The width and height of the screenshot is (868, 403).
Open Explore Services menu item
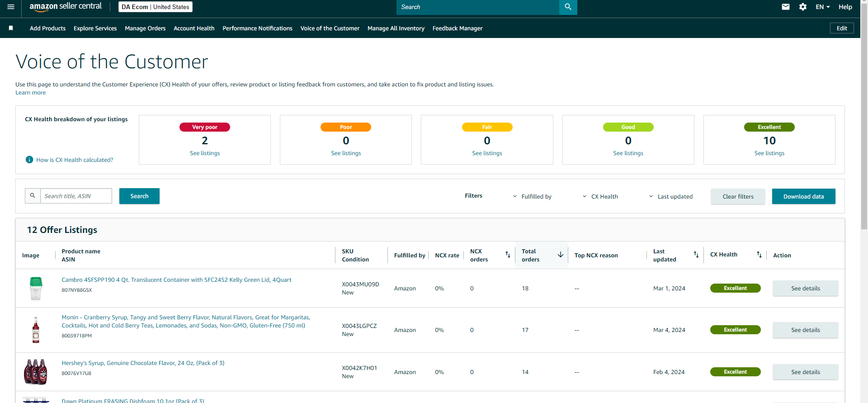95,28
